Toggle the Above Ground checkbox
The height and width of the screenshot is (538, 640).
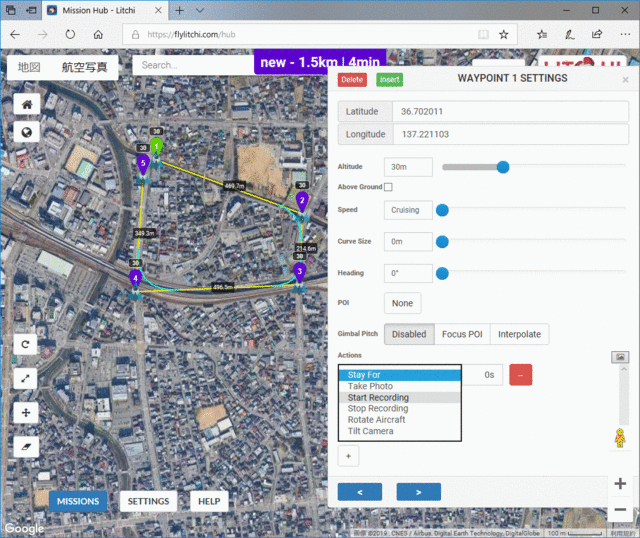(388, 187)
